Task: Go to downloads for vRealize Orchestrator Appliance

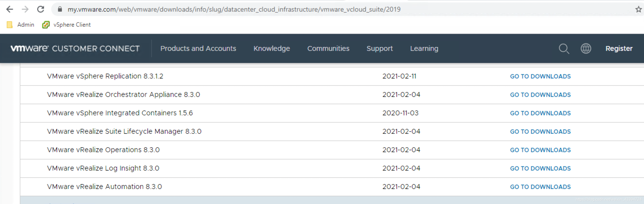Action: [540, 95]
